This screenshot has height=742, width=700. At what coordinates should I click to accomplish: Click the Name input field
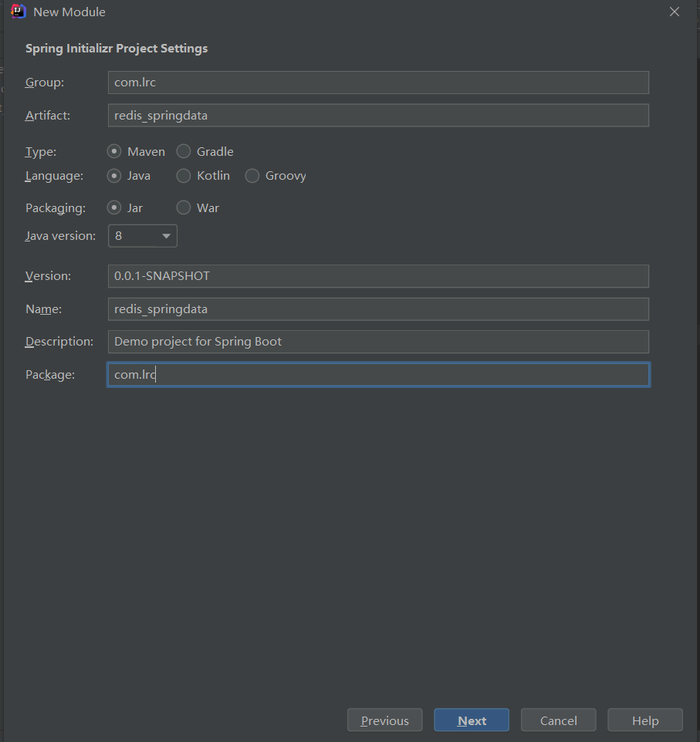[x=378, y=309]
